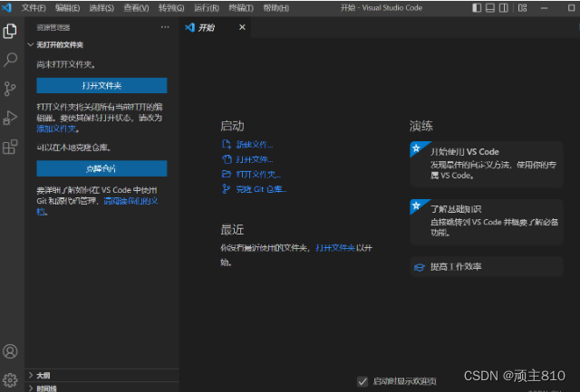Image resolution: width=580 pixels, height=392 pixels.
Task: Open the Extensions view icon
Action: (x=10, y=147)
